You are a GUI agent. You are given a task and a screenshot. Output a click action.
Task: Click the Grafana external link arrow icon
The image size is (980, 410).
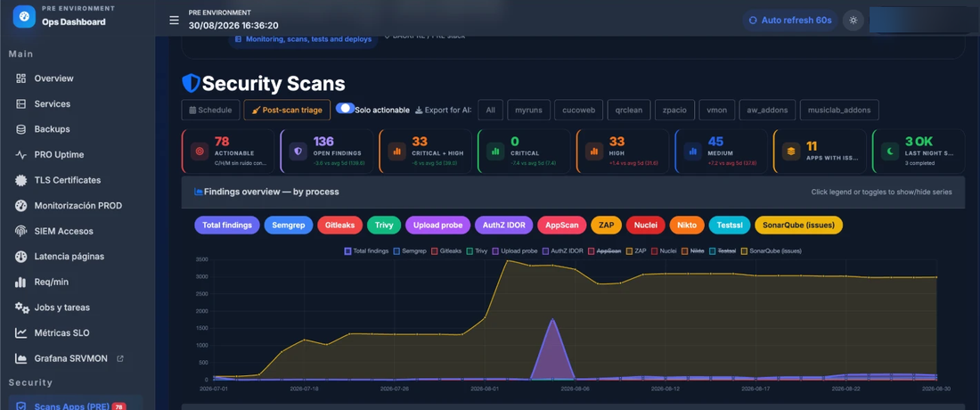pyautogui.click(x=120, y=358)
